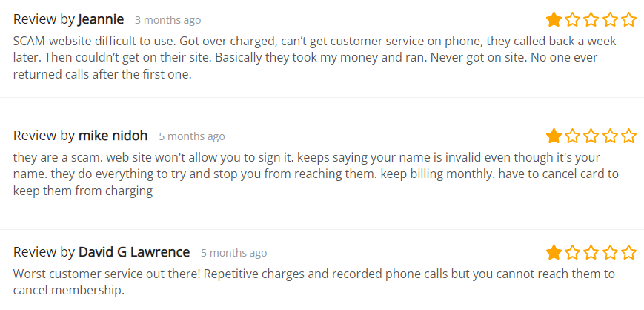Screen dimensions: 644x310
Task: Click the filled first star on Jeannie's review
Action: (x=554, y=19)
